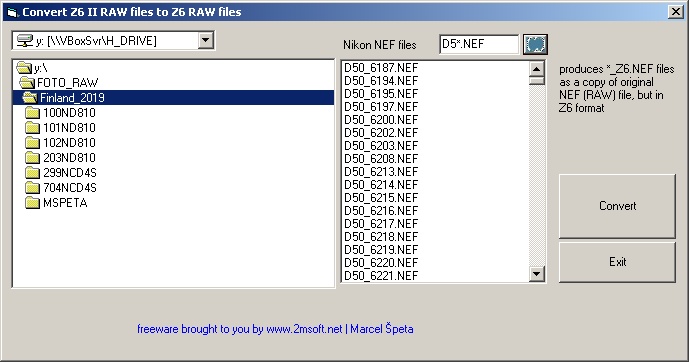Screen dimensions: 689x362
Task: Select file D50_6203.NEF
Action: 381,145
